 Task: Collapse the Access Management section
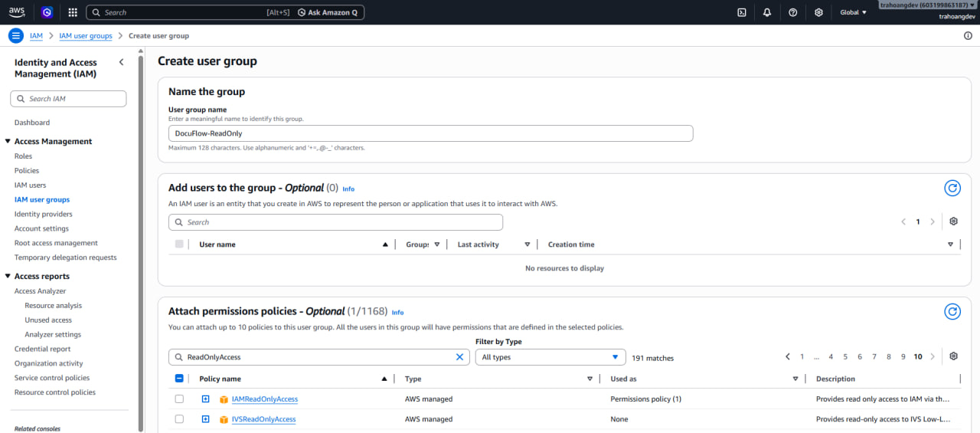(x=8, y=141)
